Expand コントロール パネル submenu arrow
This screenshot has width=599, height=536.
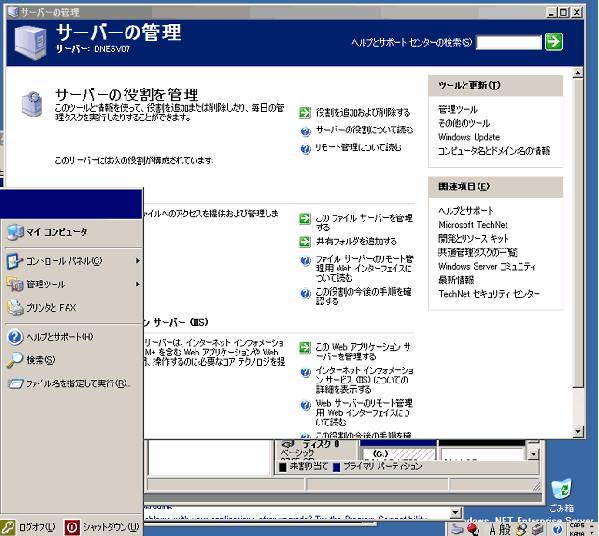coord(138,261)
